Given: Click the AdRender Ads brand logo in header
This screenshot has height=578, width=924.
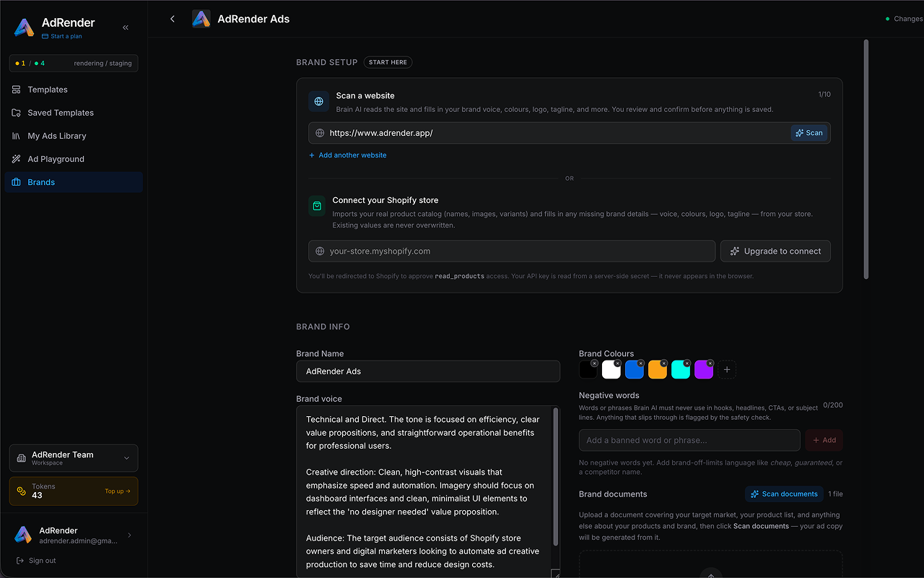Looking at the screenshot, I should [201, 19].
